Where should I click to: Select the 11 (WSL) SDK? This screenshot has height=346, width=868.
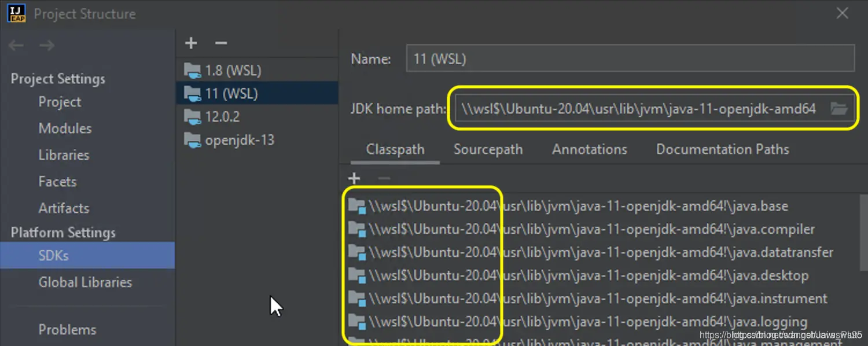[257, 93]
